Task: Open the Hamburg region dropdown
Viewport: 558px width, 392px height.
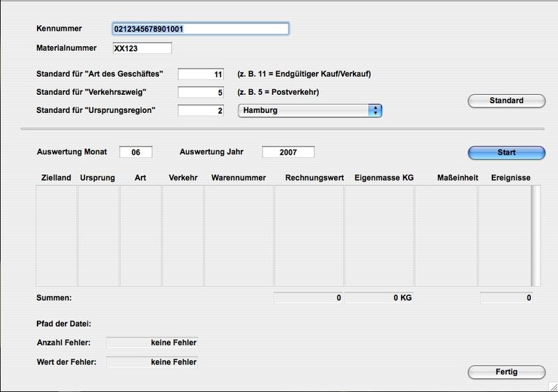Action: [x=310, y=110]
